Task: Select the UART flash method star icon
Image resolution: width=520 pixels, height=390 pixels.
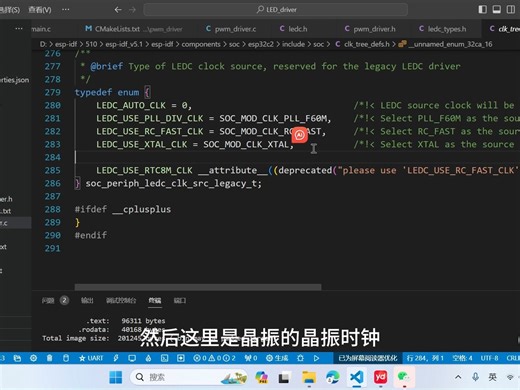Action: (91, 358)
